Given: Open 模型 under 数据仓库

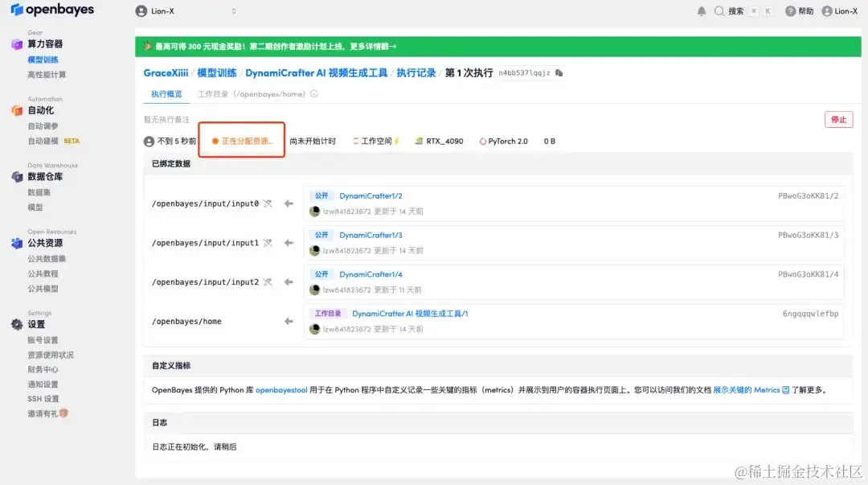Looking at the screenshot, I should pyautogui.click(x=35, y=208).
